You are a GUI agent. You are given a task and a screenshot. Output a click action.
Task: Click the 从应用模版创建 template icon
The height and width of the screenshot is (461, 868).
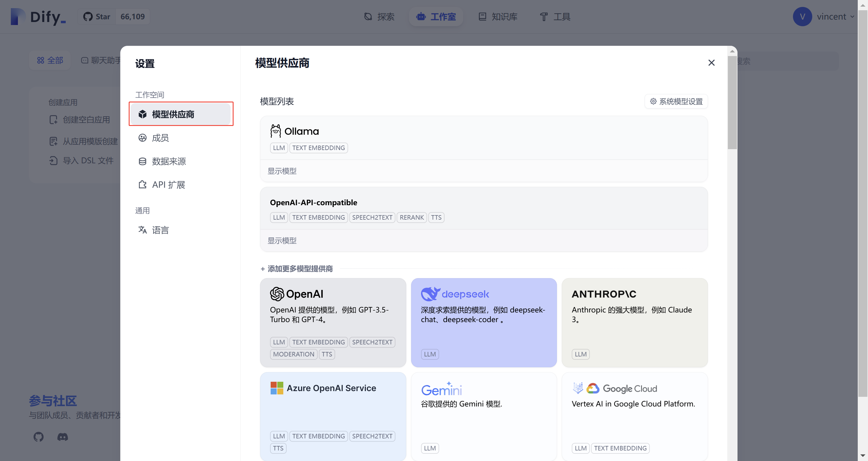(53, 141)
